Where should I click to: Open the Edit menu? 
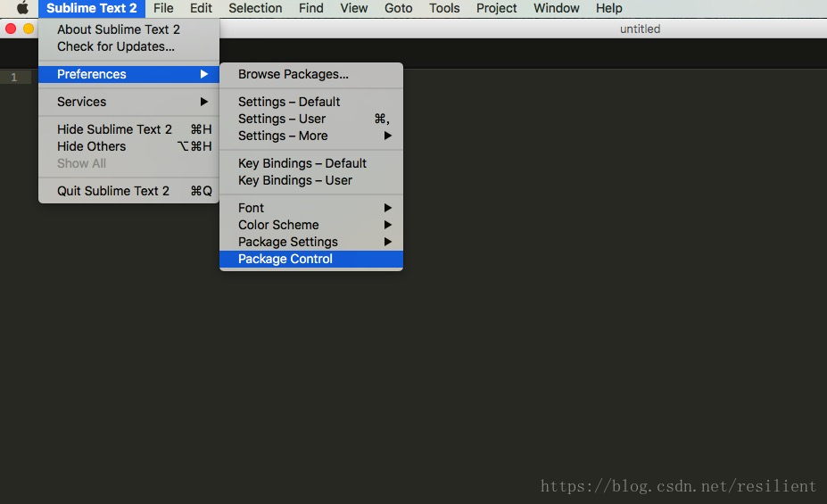coord(201,8)
